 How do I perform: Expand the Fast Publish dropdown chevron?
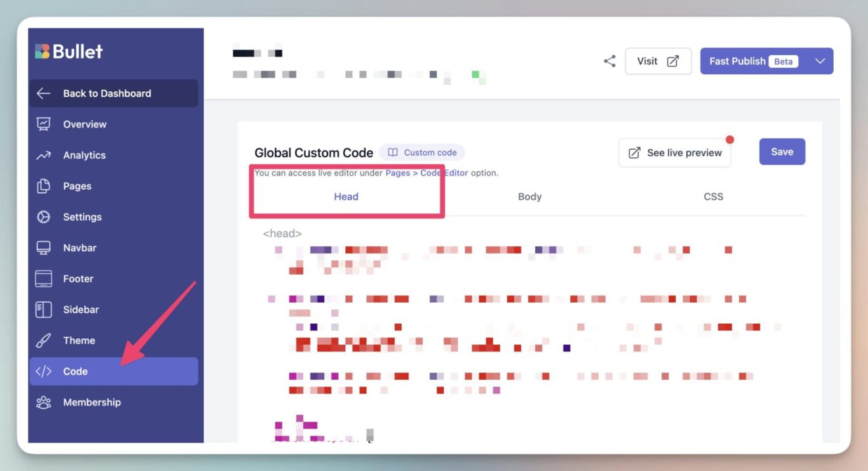820,60
